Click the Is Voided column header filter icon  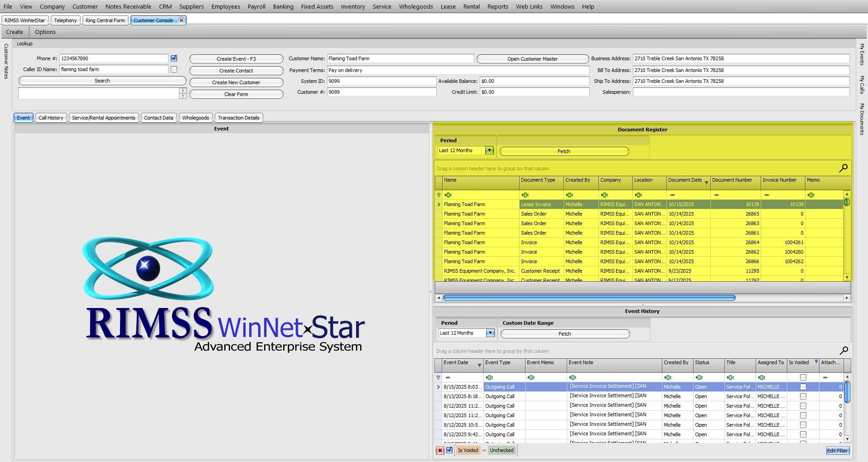(816, 361)
